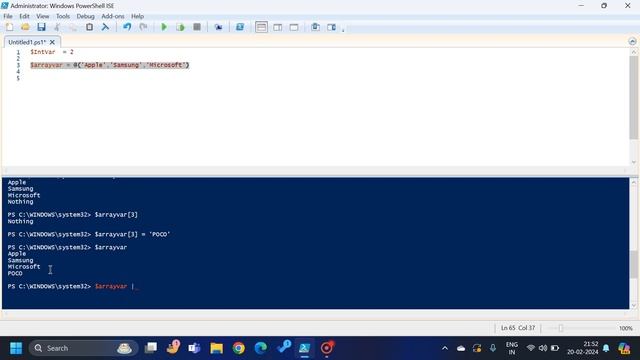Adjust the zoom slider in the status bar
640x360 pixels.
(561, 328)
